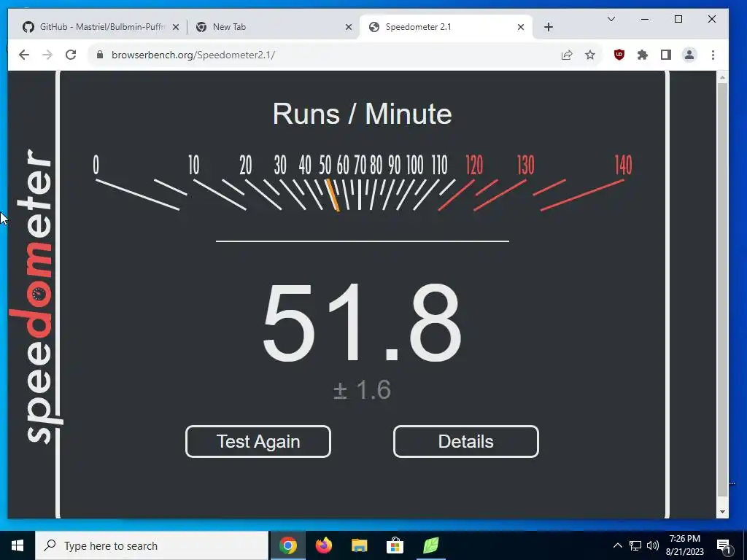747x560 pixels.
Task: Open the volume control icon
Action: click(x=653, y=545)
